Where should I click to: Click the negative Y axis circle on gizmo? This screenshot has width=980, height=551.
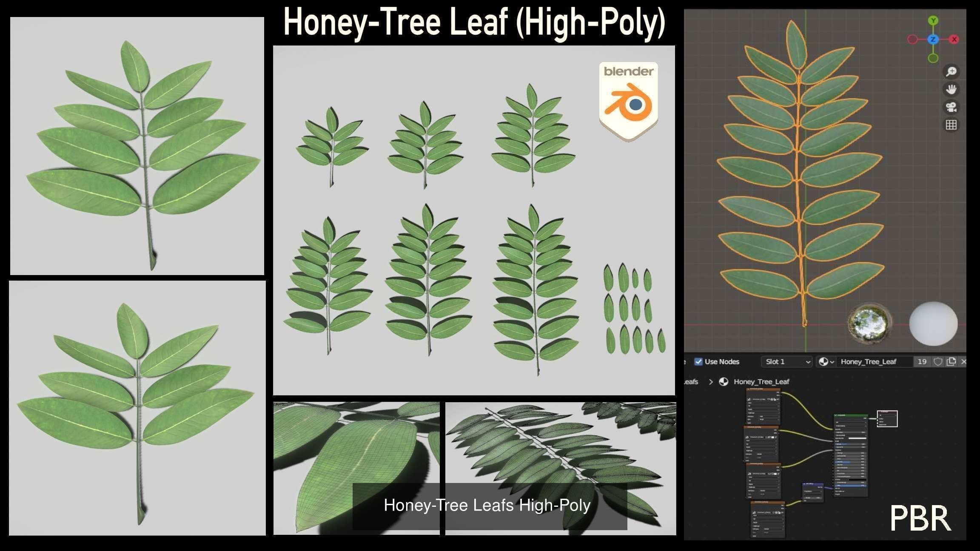933,58
